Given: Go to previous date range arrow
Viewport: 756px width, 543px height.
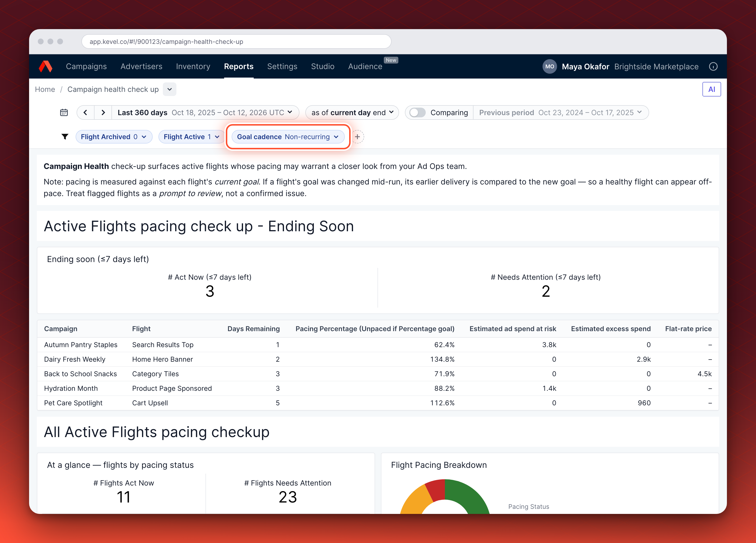Looking at the screenshot, I should tap(85, 113).
